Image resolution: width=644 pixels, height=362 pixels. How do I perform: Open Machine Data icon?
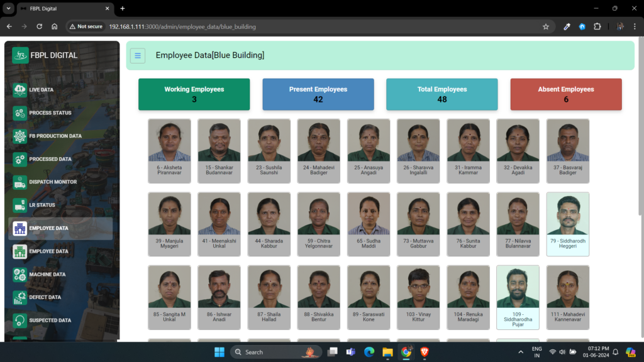tap(19, 274)
